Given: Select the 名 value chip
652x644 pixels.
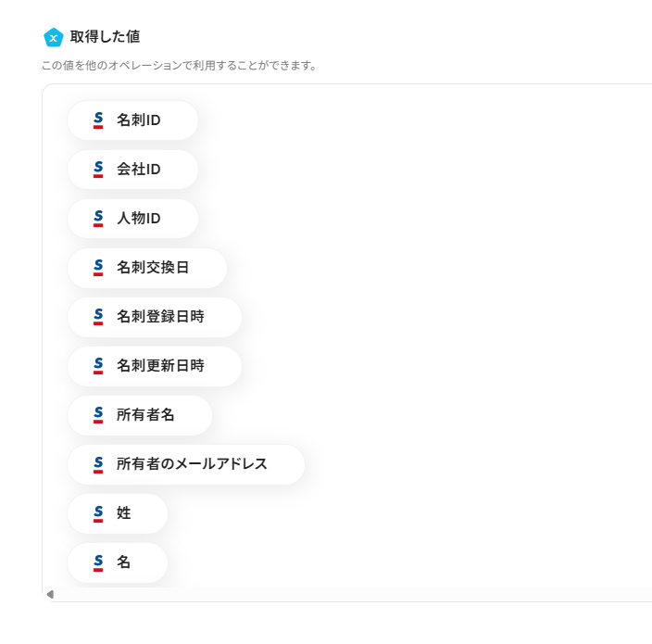Looking at the screenshot, I should 118,562.
